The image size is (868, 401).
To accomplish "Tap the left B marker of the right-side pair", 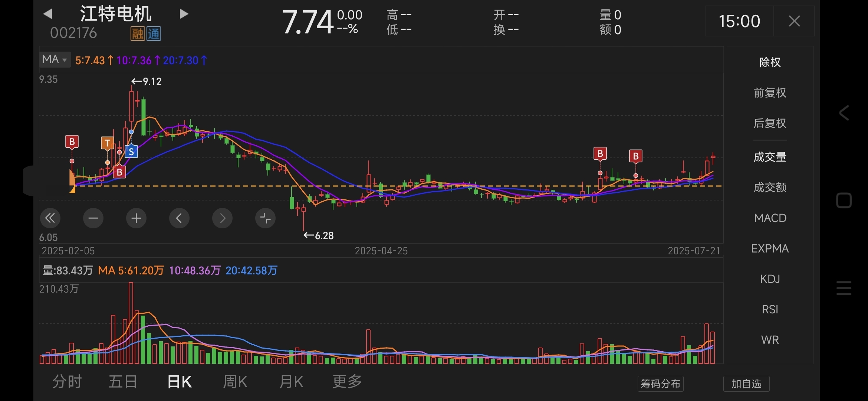I will coord(600,154).
